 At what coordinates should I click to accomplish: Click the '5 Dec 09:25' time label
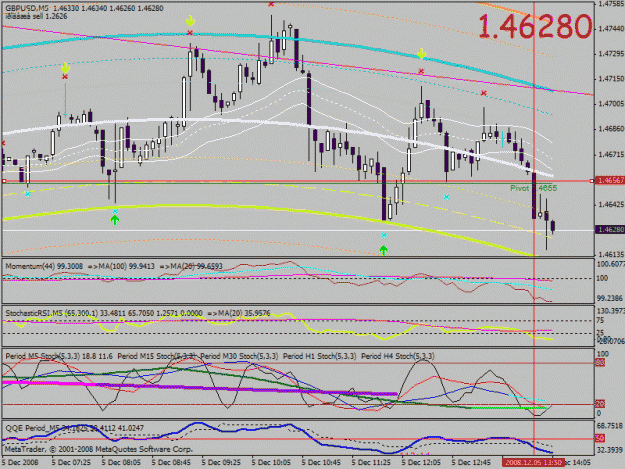(221, 463)
